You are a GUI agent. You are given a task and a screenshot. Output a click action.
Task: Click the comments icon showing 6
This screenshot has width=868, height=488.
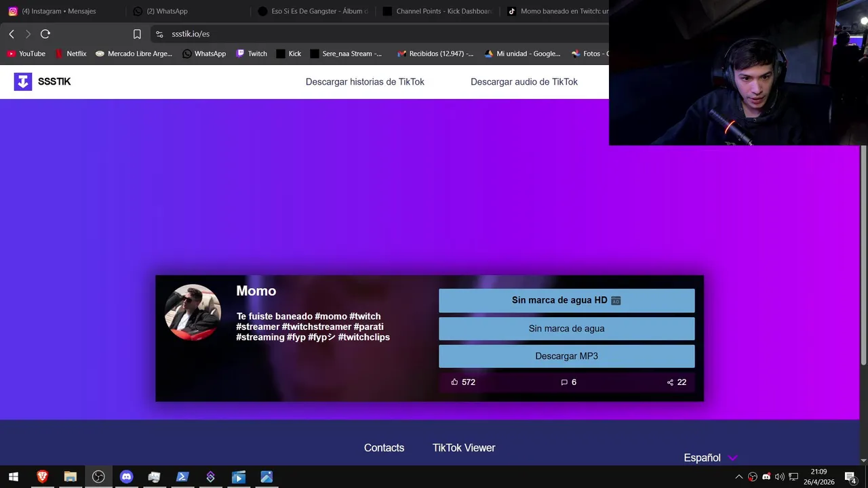click(564, 382)
